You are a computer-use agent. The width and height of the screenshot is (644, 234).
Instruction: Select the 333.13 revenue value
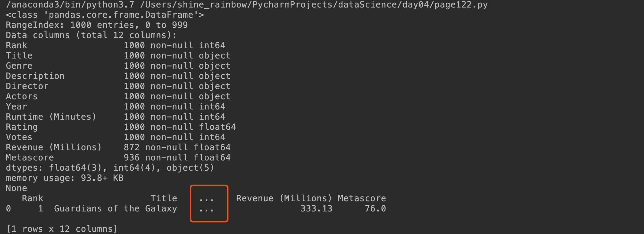(x=316, y=209)
